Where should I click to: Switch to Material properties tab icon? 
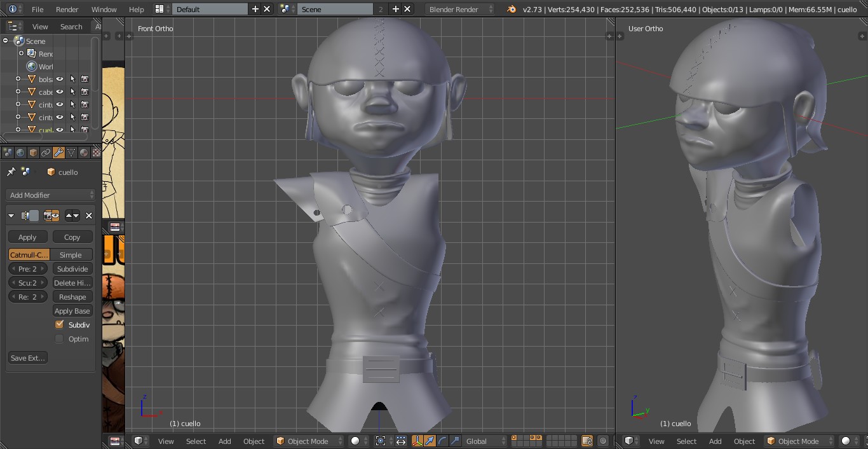tap(84, 153)
